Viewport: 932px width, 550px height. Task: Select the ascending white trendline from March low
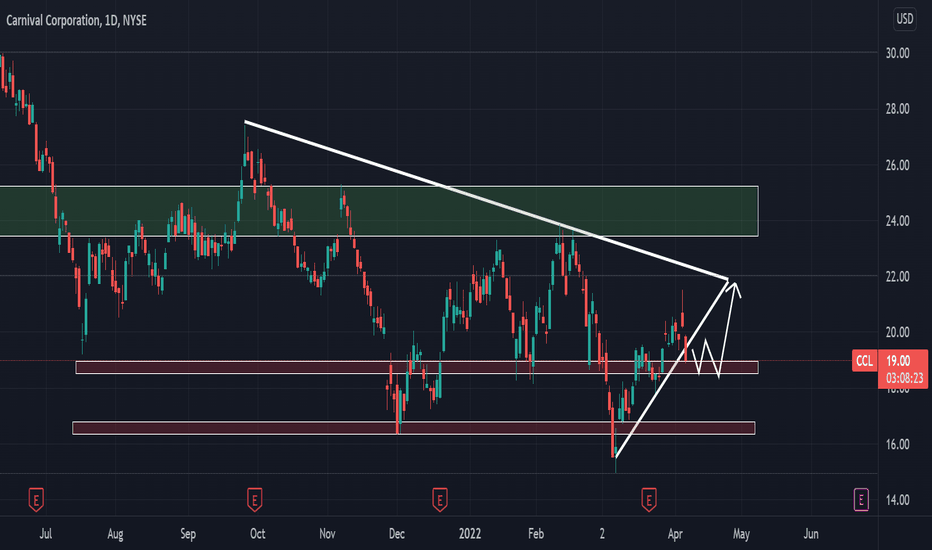pos(672,368)
